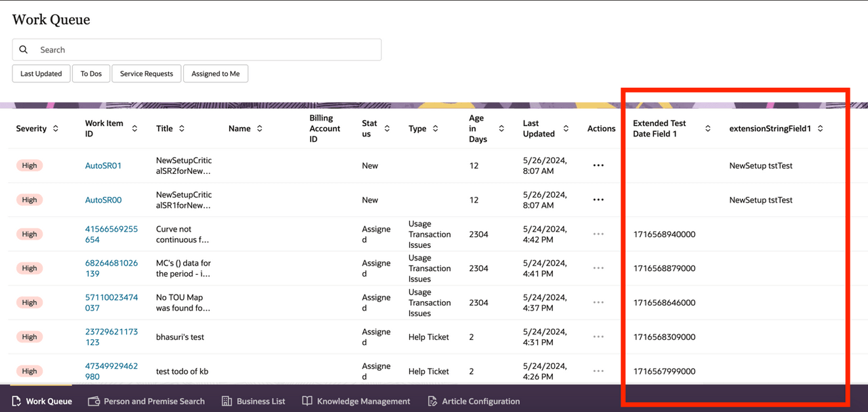868x412 pixels.
Task: Open the Actions ellipsis for bhasuri's test row
Action: 598,337
